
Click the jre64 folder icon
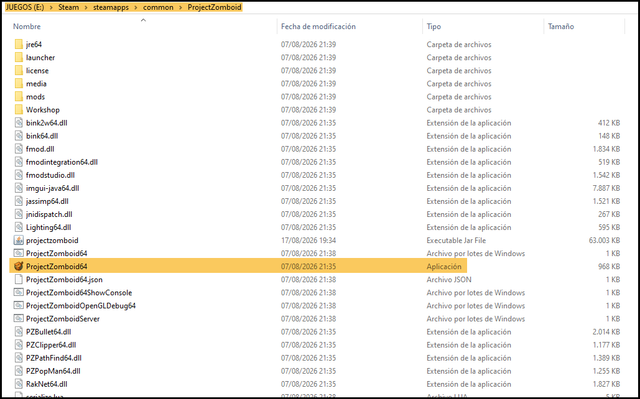(19, 44)
